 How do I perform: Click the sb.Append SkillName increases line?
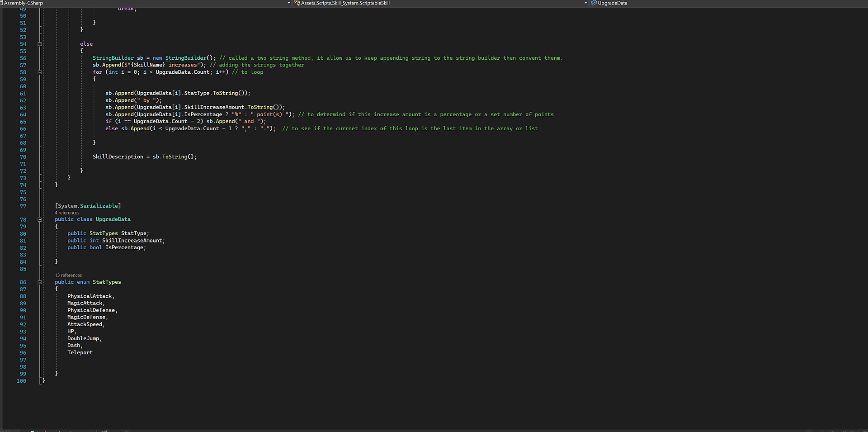tap(149, 65)
